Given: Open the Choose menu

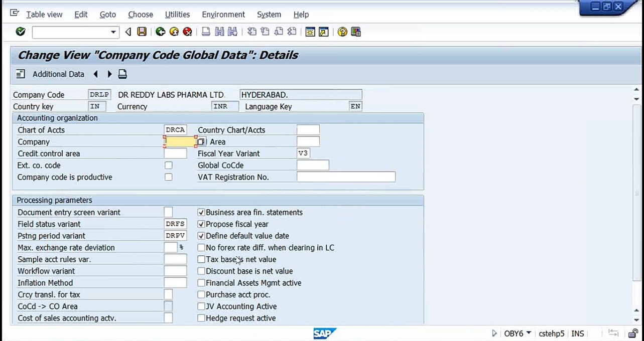Looking at the screenshot, I should point(141,14).
